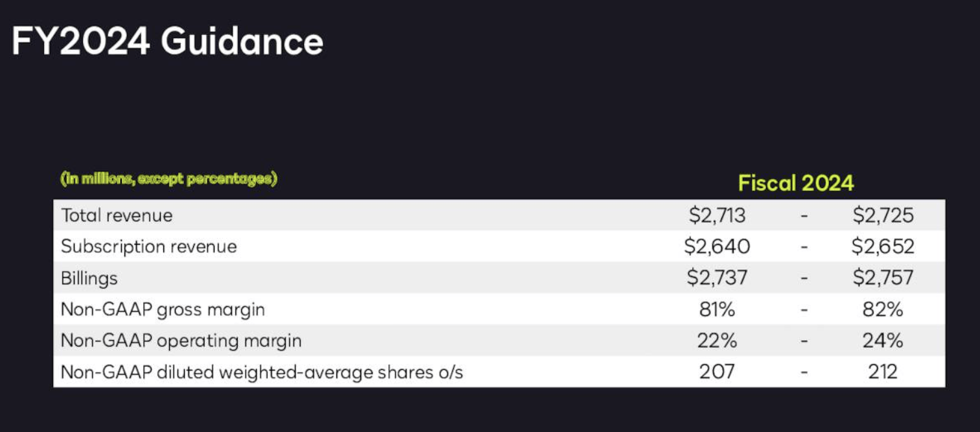Click the $2,652 subscription revenue value
The height and width of the screenshot is (432, 980).
(x=883, y=246)
